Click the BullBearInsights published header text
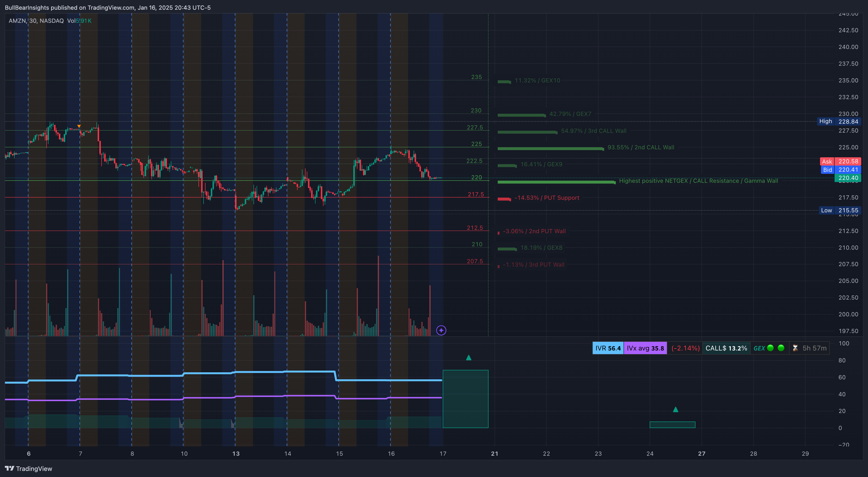 coord(108,8)
